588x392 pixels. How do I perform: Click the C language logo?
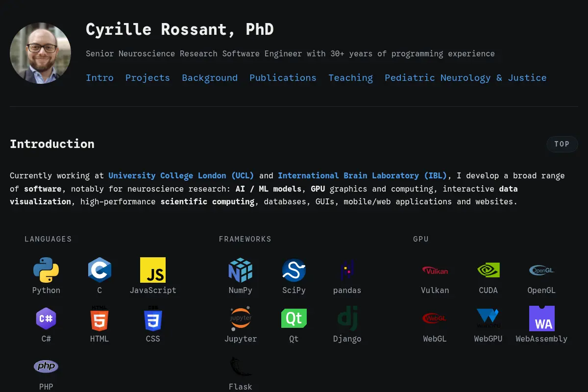click(99, 270)
